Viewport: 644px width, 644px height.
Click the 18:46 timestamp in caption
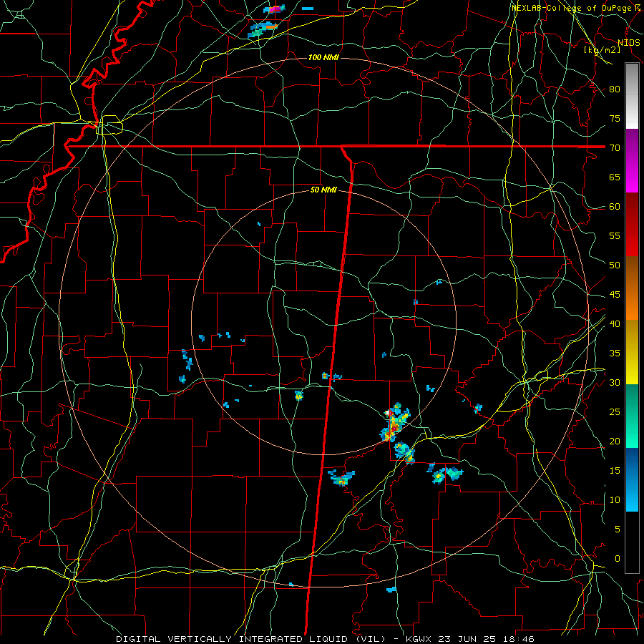click(518, 639)
